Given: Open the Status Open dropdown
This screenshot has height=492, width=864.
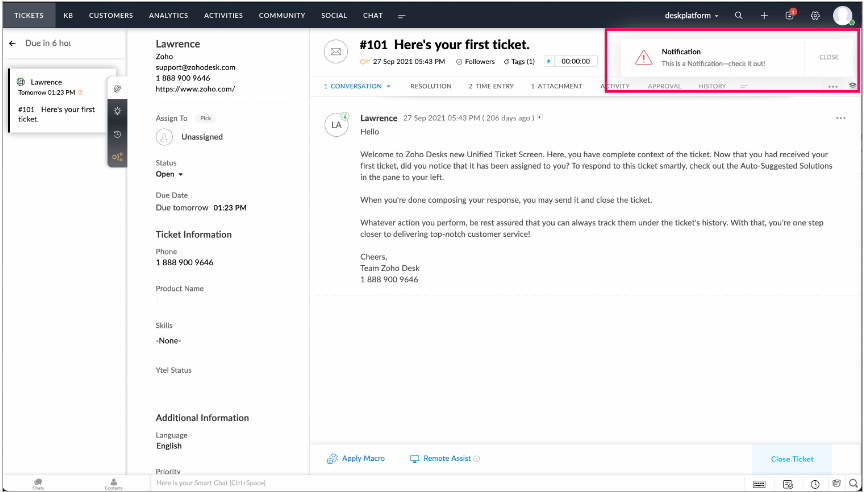Looking at the screenshot, I should 169,174.
